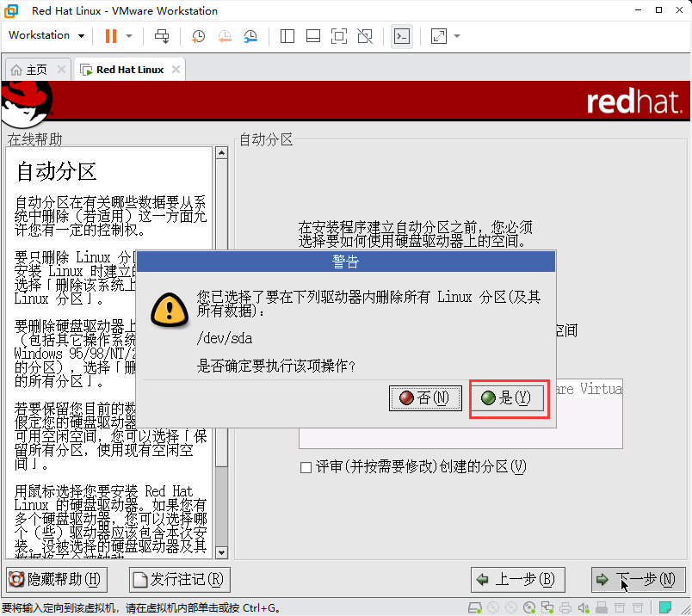
Task: Decline the warning with 否(N)
Action: (x=425, y=398)
